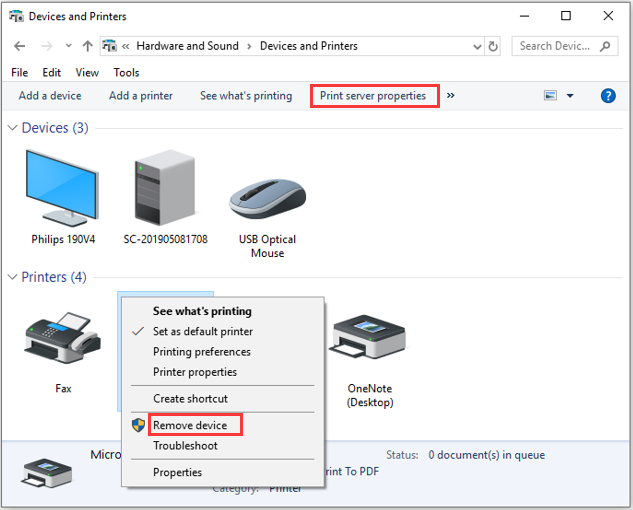Expand the breadcrumb double-chevron in address bar

126,46
